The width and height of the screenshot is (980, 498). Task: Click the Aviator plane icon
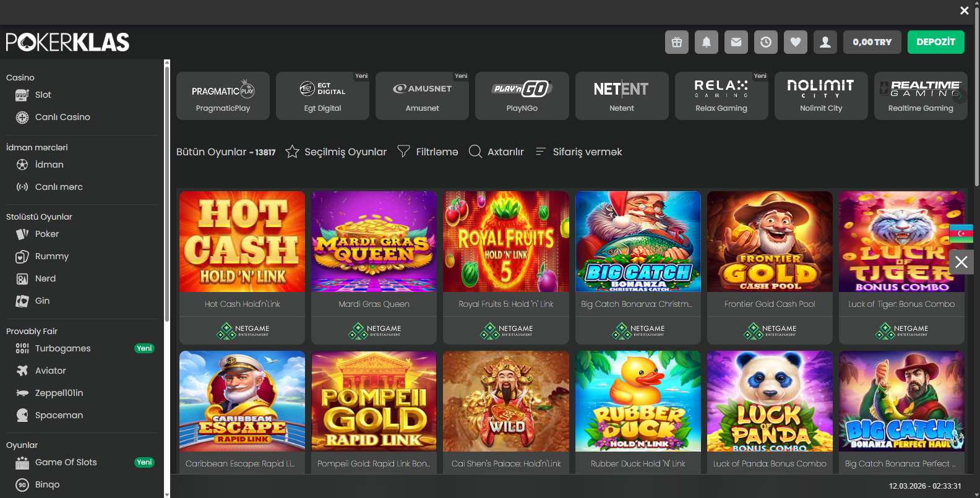pyautogui.click(x=22, y=371)
